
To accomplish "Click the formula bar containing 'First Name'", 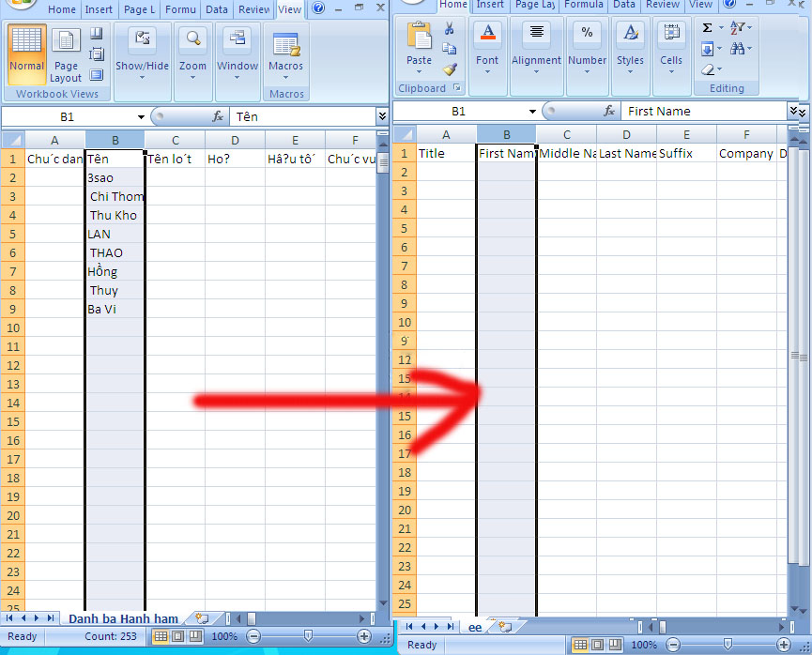I will pyautogui.click(x=704, y=111).
